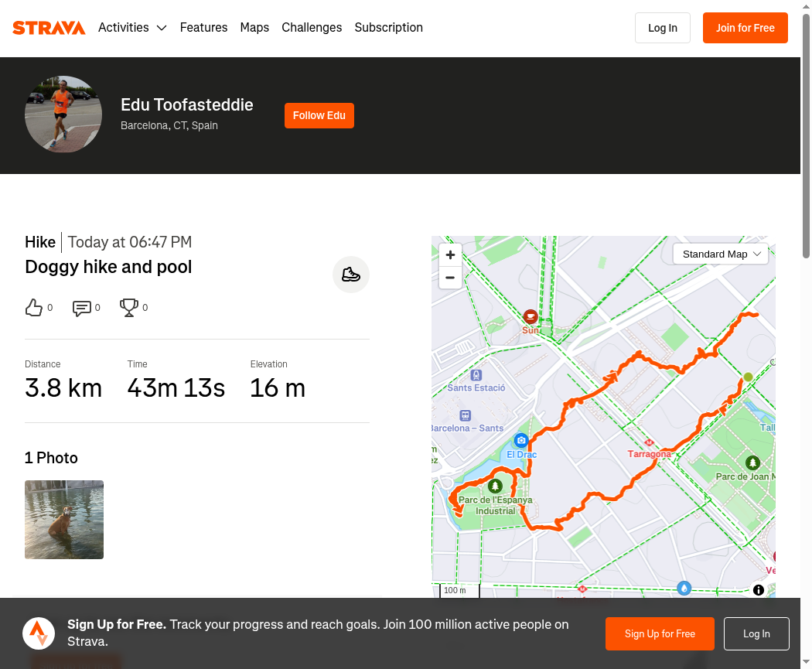The image size is (812, 669).
Task: Click El Drac camera marker on map
Action: tap(521, 441)
